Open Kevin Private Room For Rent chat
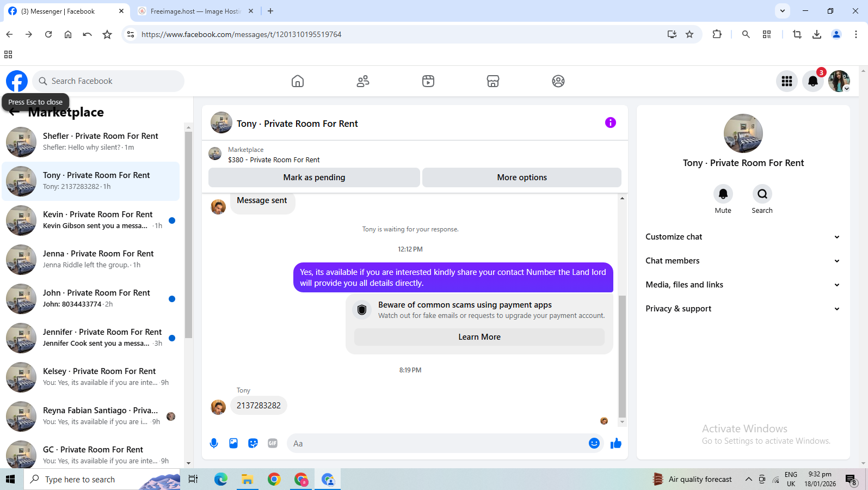868x490 pixels. click(x=91, y=220)
